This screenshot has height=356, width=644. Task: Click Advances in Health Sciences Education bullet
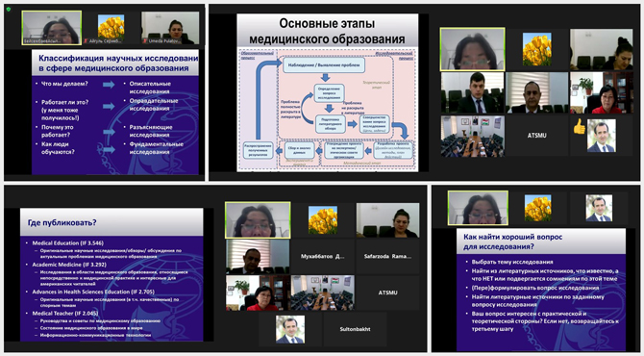(93, 292)
